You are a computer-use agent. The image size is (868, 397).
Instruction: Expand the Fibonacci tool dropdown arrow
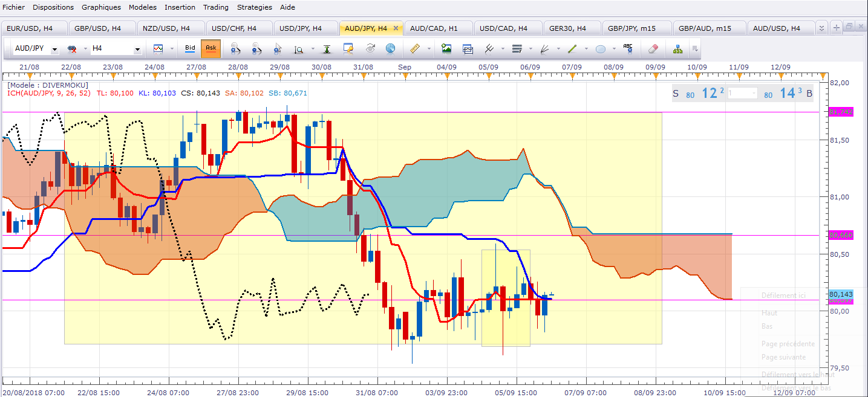[531, 49]
